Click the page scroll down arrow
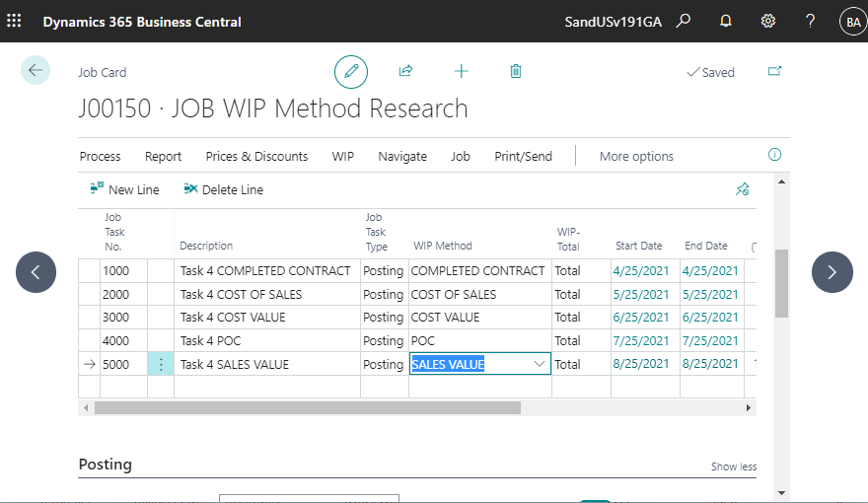This screenshot has width=868, height=503. (781, 492)
